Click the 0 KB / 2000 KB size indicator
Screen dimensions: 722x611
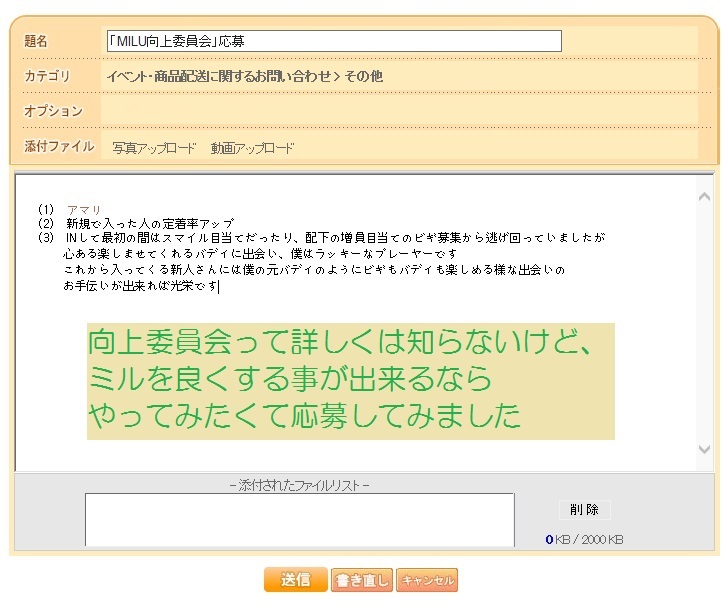pos(584,539)
